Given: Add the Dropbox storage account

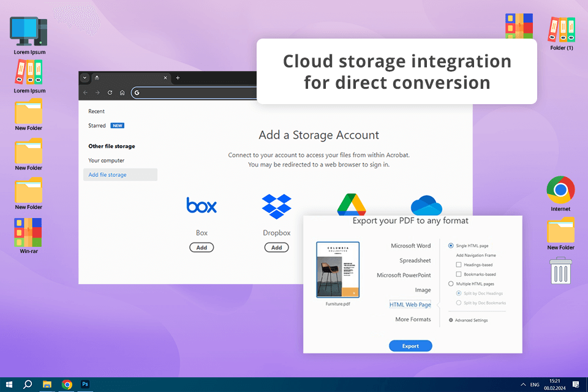Looking at the screenshot, I should click(x=276, y=247).
